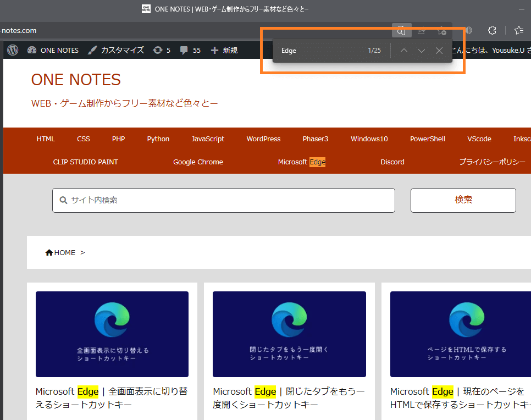This screenshot has height=420, width=531.
Task: Open the browser extensions icon
Action: point(492,30)
